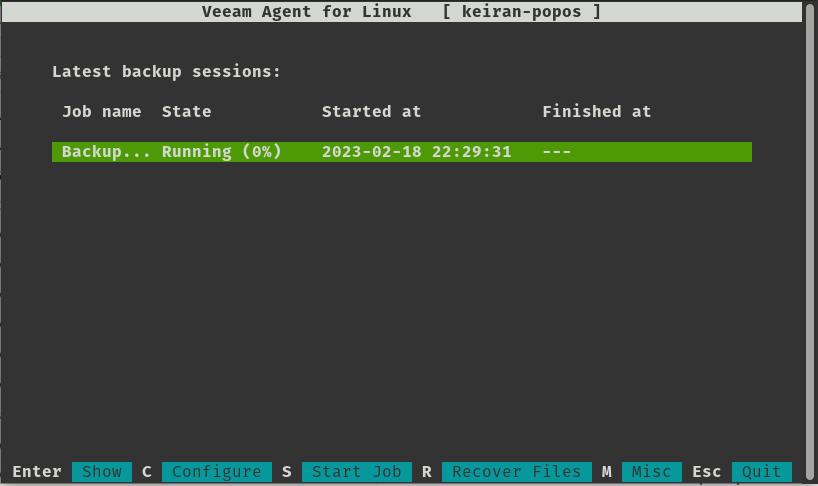
Task: Click the terminal's vertical scrollbar
Action: pyautogui.click(x=811, y=243)
